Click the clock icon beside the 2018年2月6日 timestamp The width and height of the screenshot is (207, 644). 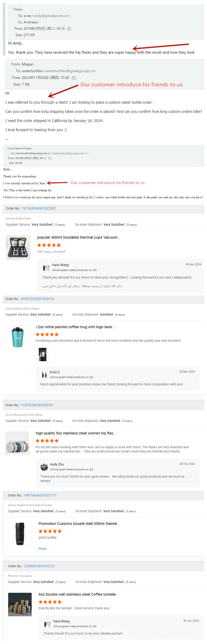point(69,29)
